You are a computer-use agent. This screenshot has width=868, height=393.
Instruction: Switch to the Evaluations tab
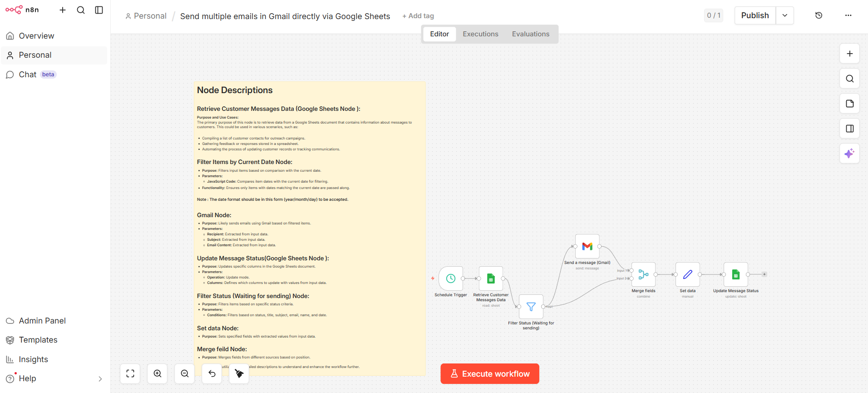coord(531,34)
